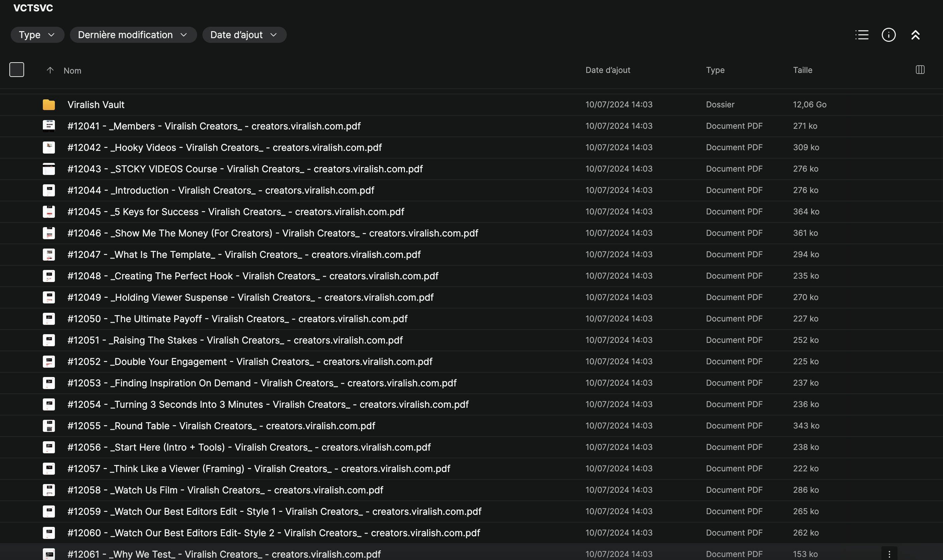Tick the select-all checkbox in header
Image resolution: width=943 pixels, height=560 pixels.
pyautogui.click(x=17, y=70)
